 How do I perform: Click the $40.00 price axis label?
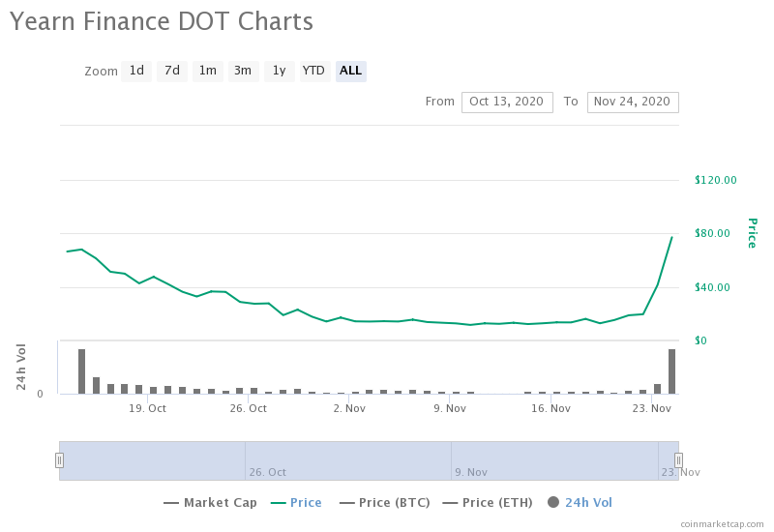(712, 287)
